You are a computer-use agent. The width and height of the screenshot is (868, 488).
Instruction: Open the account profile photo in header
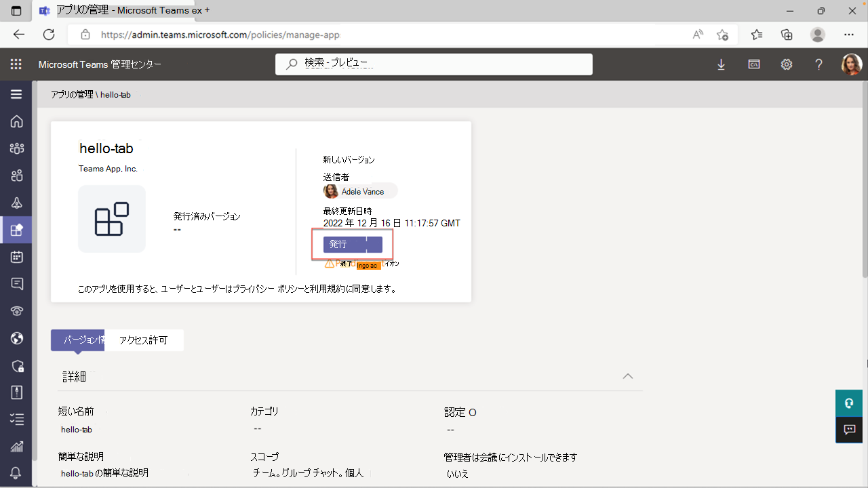pos(851,64)
